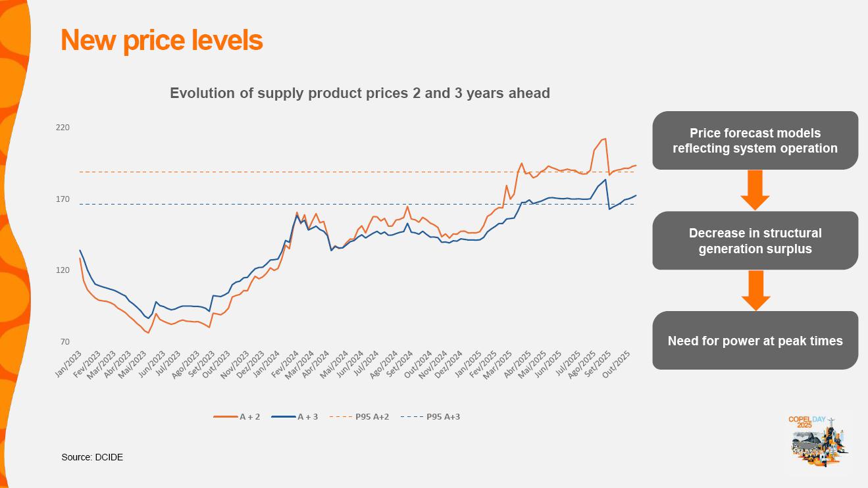This screenshot has width=868, height=488.
Task: Click the Source: DCIDE footnote
Action: point(92,457)
